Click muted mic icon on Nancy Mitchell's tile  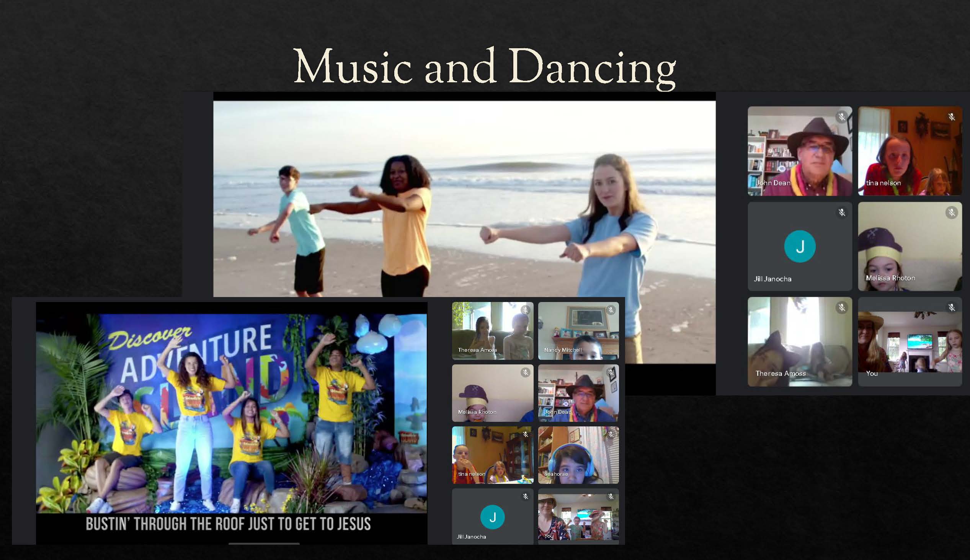(611, 310)
